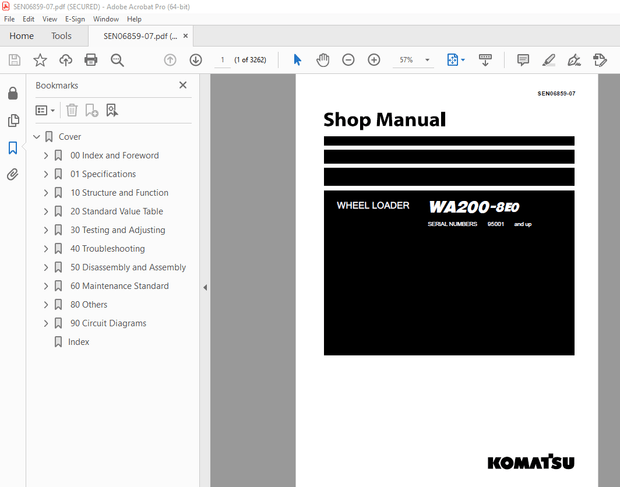This screenshot has width=620, height=487.
Task: Expand 01 Specifications bookmark
Action: tap(46, 174)
